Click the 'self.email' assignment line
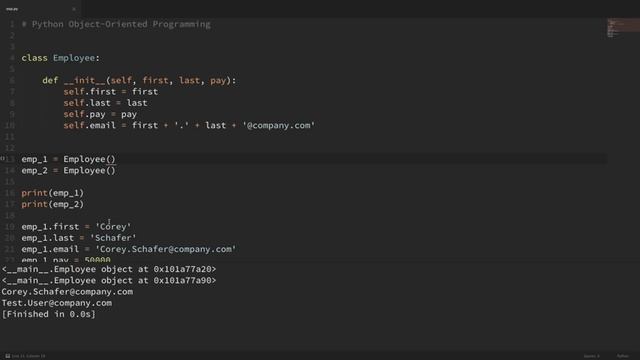Screen dimensions: 640x360 189,125
